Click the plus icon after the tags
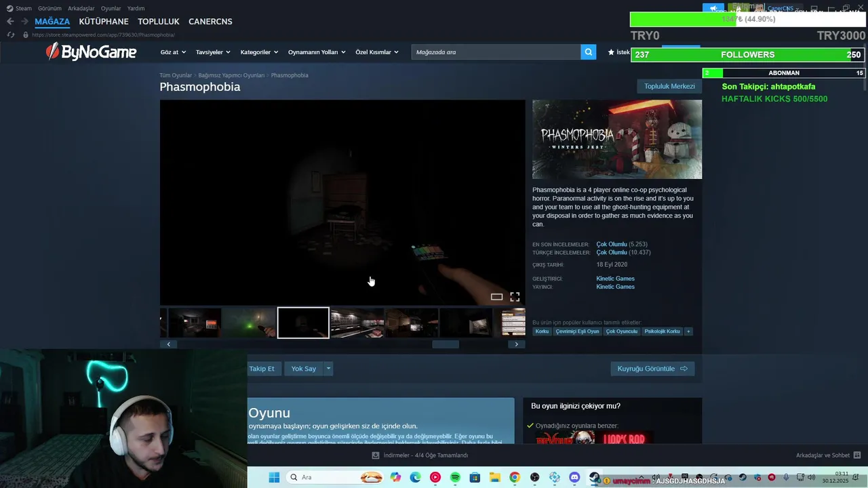Image resolution: width=868 pixels, height=488 pixels. (x=688, y=331)
